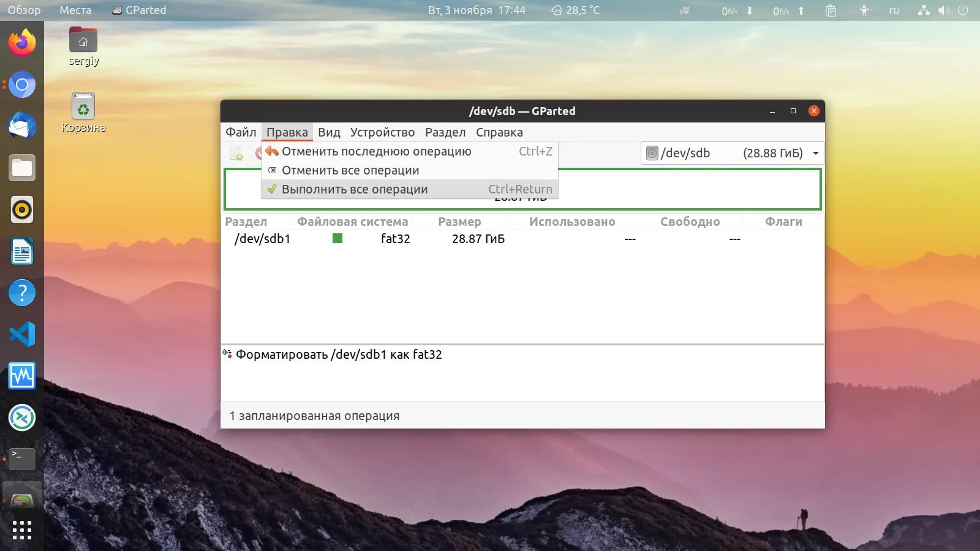Open Thunderbird mail from the dock

22,126
